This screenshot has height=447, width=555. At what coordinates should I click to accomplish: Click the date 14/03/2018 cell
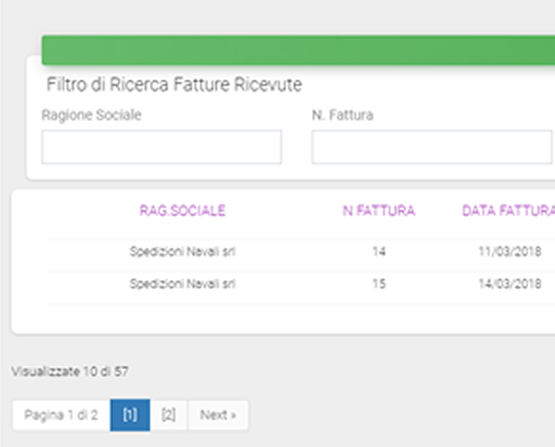pyautogui.click(x=510, y=284)
